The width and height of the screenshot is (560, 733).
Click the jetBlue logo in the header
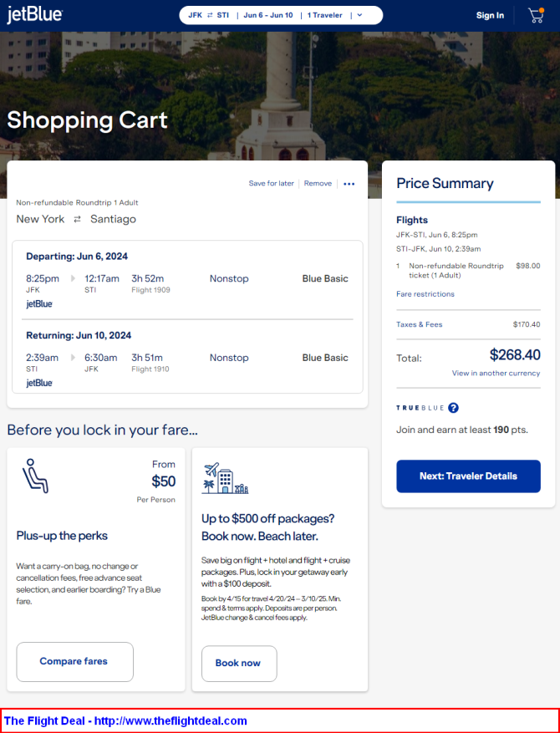point(34,15)
